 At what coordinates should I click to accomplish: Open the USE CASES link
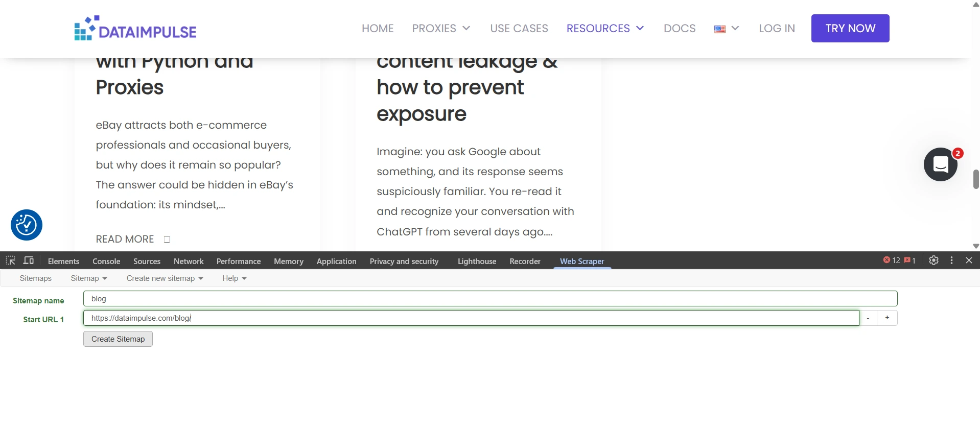click(519, 28)
